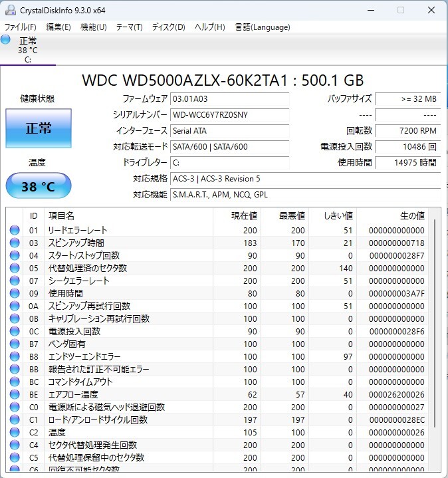Click status orb for B8 エンドツーエンドエラー row

pos(15,356)
